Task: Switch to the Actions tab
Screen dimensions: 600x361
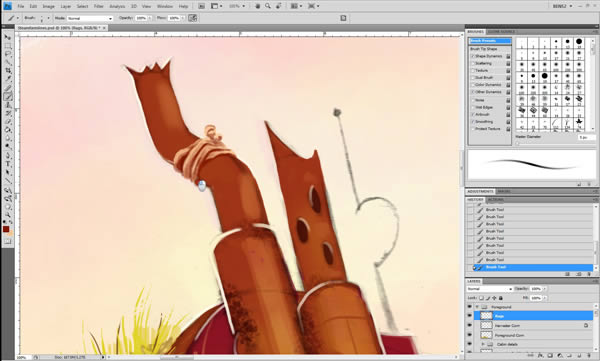Action: pos(495,200)
